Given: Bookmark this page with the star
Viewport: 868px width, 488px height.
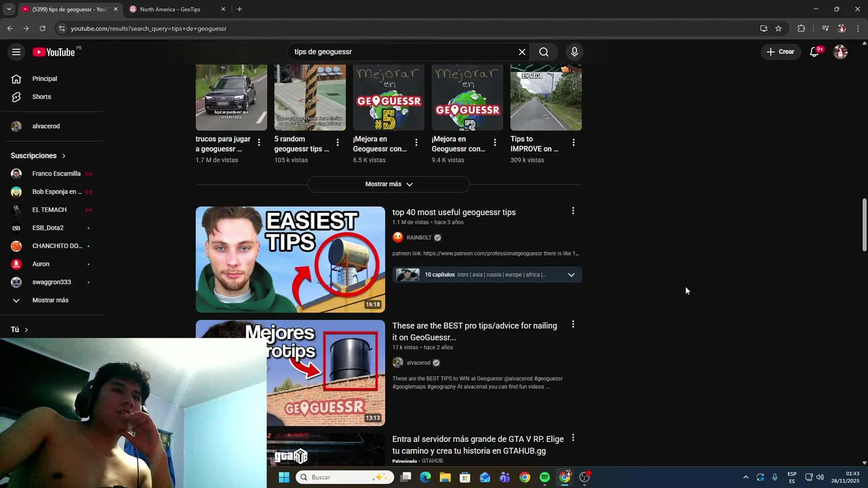Looking at the screenshot, I should point(778,28).
